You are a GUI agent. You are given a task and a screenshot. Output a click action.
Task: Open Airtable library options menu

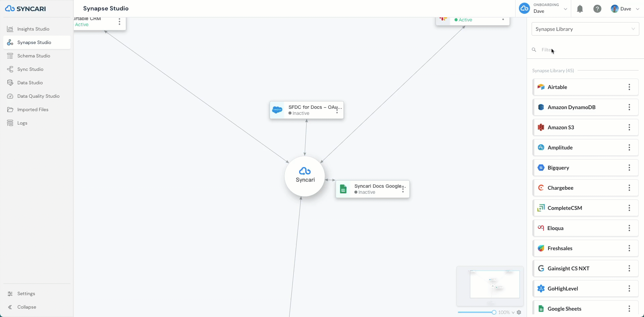click(629, 87)
